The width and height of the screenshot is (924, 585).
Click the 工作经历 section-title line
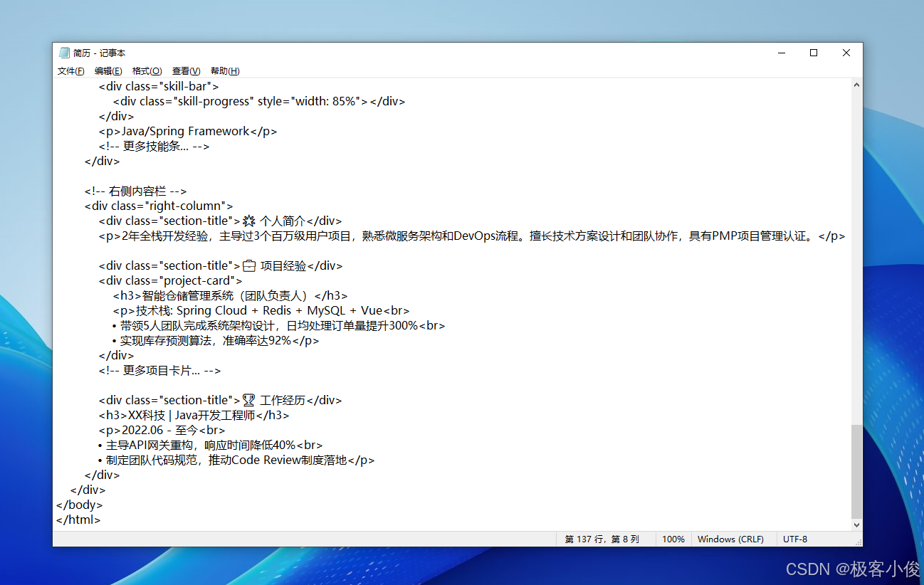tap(220, 400)
